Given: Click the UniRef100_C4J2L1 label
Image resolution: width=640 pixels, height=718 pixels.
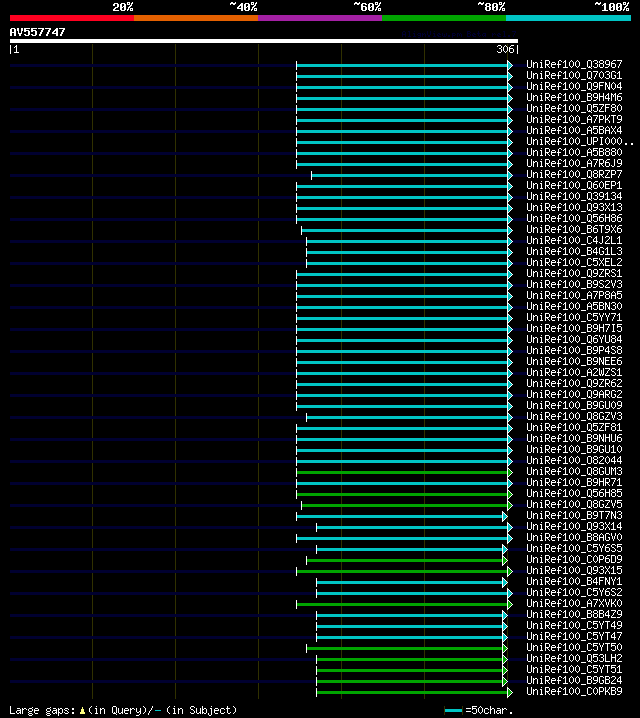Looking at the screenshot, I should (574, 240).
